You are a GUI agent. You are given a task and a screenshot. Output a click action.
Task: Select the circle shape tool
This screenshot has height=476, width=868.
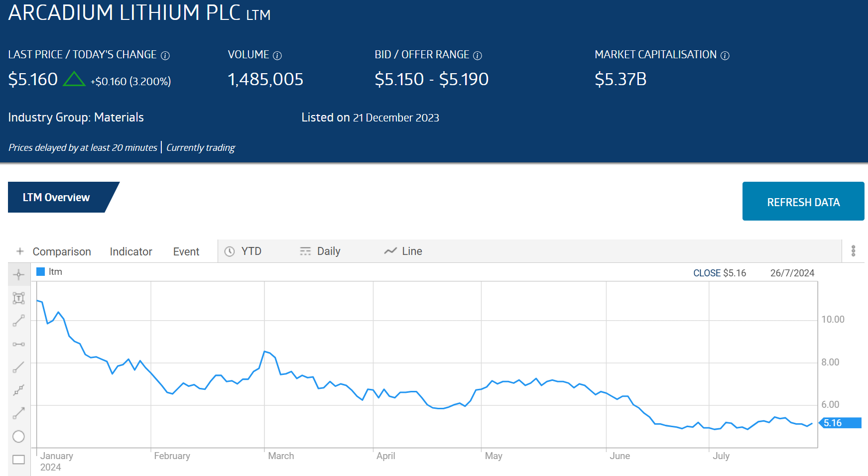18,437
